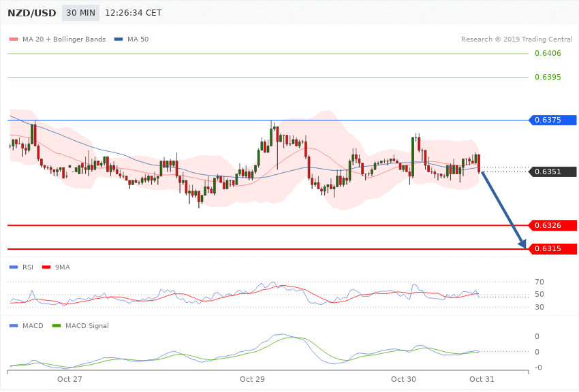This screenshot has height=392, width=579.
Task: Click the MACD axis -0 value
Action: point(538,367)
